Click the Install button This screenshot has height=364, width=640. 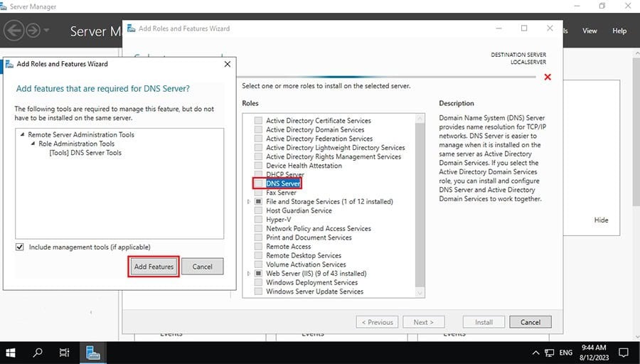(484, 322)
